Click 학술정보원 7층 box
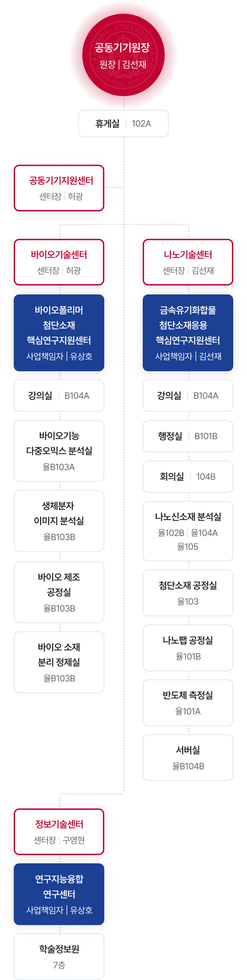 click(59, 956)
